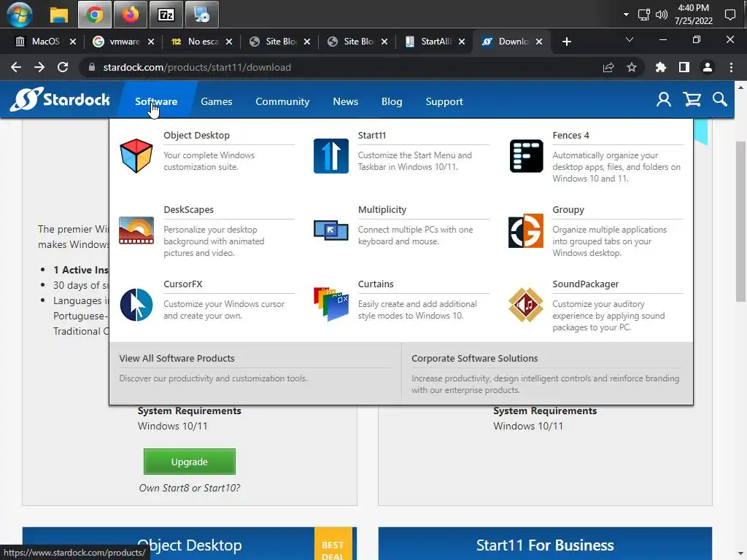Click the Multiplicity monitors icon
The image size is (747, 560).
[x=331, y=230]
